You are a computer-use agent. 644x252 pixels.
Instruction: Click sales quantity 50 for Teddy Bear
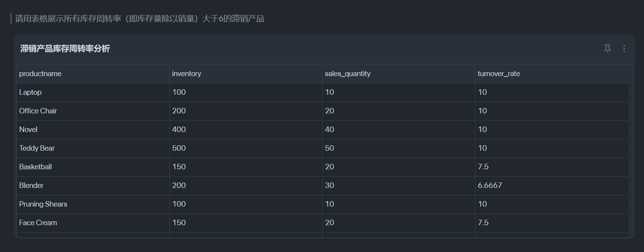330,148
